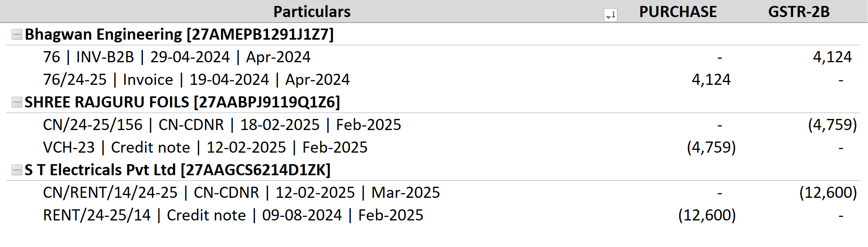The width and height of the screenshot is (868, 247).
Task: Click the CN/RENT/14/24-25 CN-CDNR entry
Action: [241, 193]
